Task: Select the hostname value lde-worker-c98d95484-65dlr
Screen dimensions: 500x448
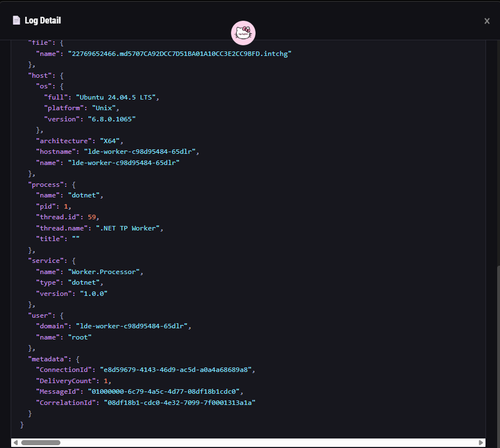Action: 140,152
